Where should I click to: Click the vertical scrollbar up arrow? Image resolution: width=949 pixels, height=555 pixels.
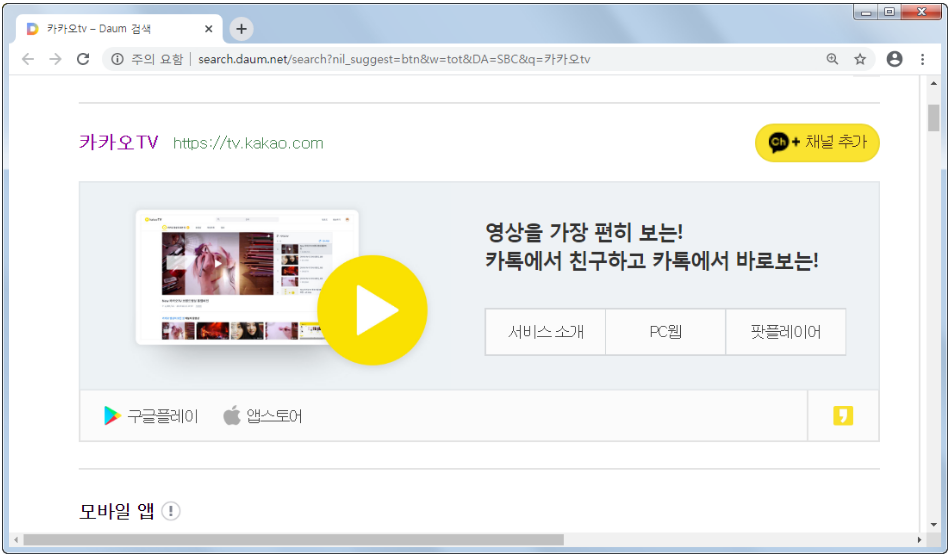pyautogui.click(x=934, y=84)
